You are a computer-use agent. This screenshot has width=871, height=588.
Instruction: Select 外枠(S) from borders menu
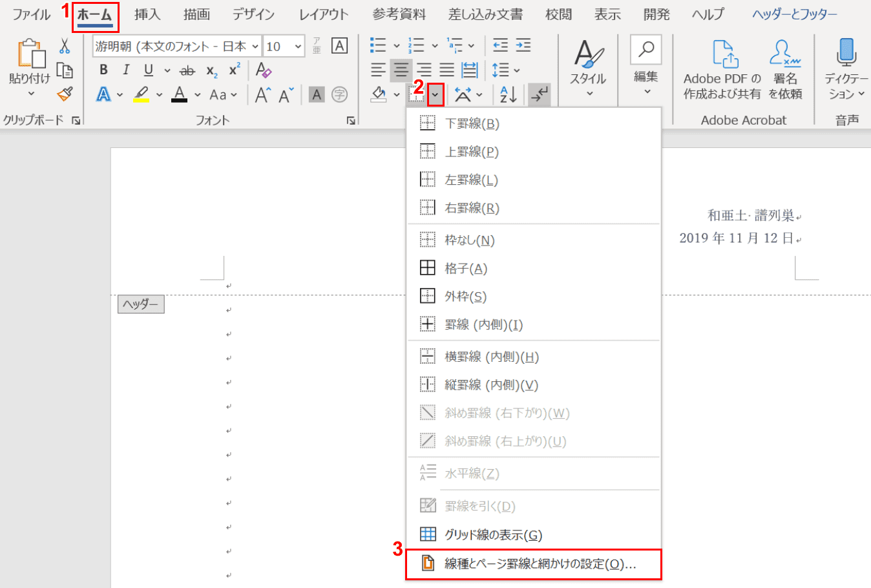coord(534,297)
